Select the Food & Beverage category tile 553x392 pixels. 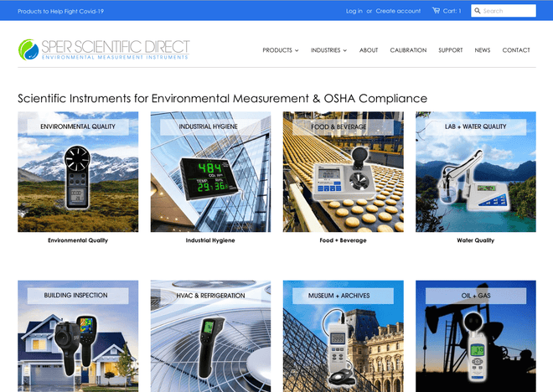(x=343, y=172)
